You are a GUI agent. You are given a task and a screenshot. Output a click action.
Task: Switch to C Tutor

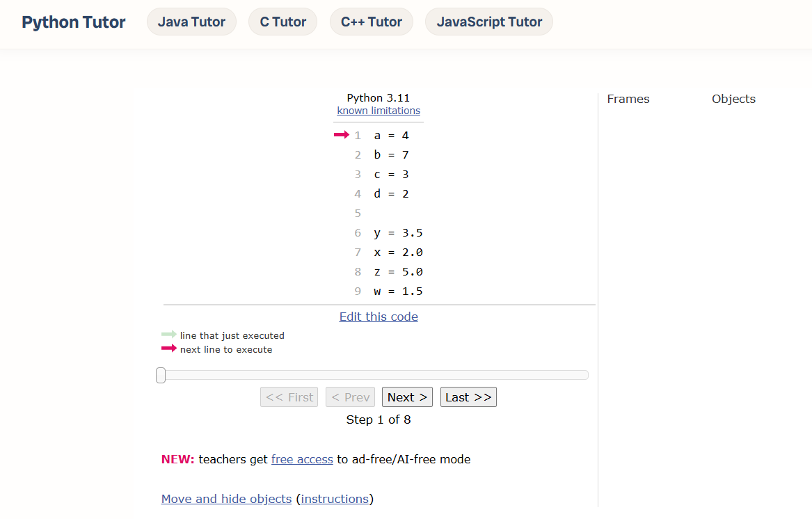point(282,22)
